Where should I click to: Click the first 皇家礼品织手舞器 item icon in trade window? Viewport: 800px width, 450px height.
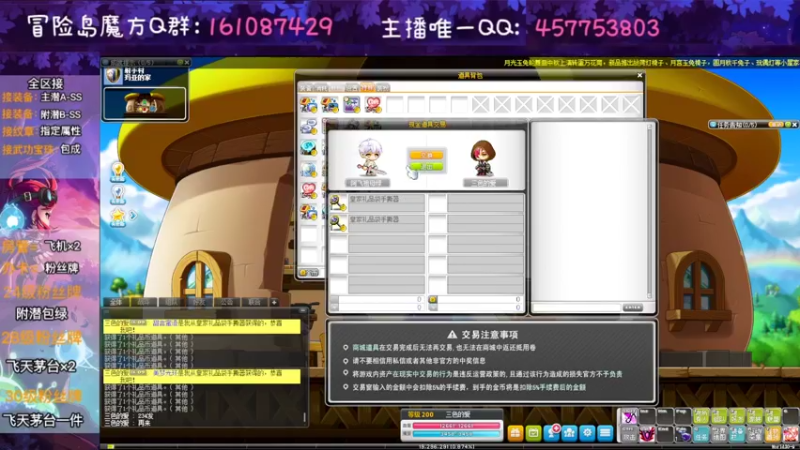(x=337, y=203)
